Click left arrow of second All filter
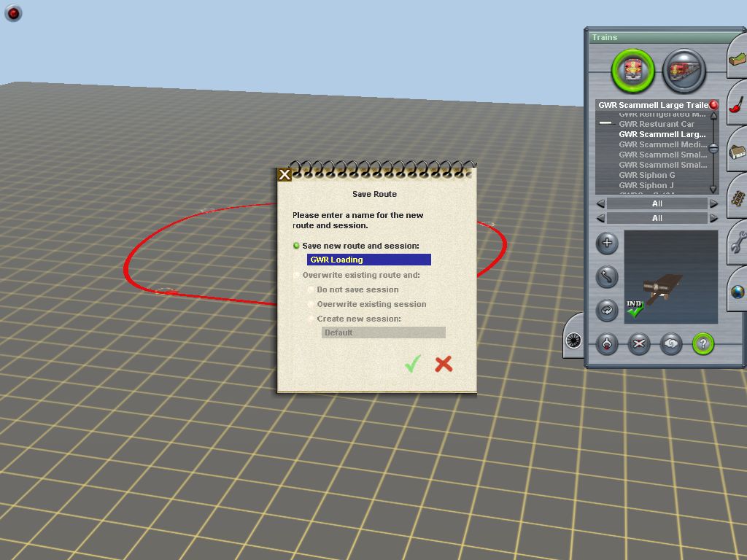Image resolution: width=747 pixels, height=560 pixels. (x=600, y=219)
